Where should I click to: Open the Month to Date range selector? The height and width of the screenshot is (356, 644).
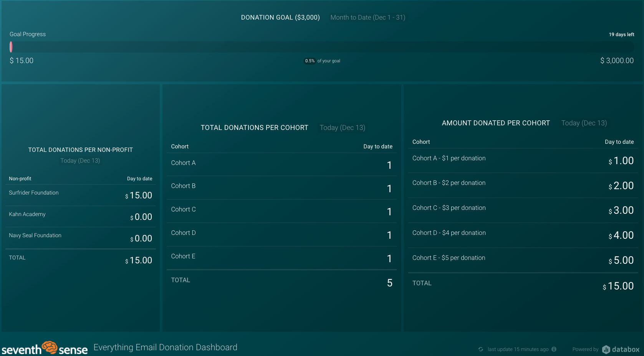(368, 17)
